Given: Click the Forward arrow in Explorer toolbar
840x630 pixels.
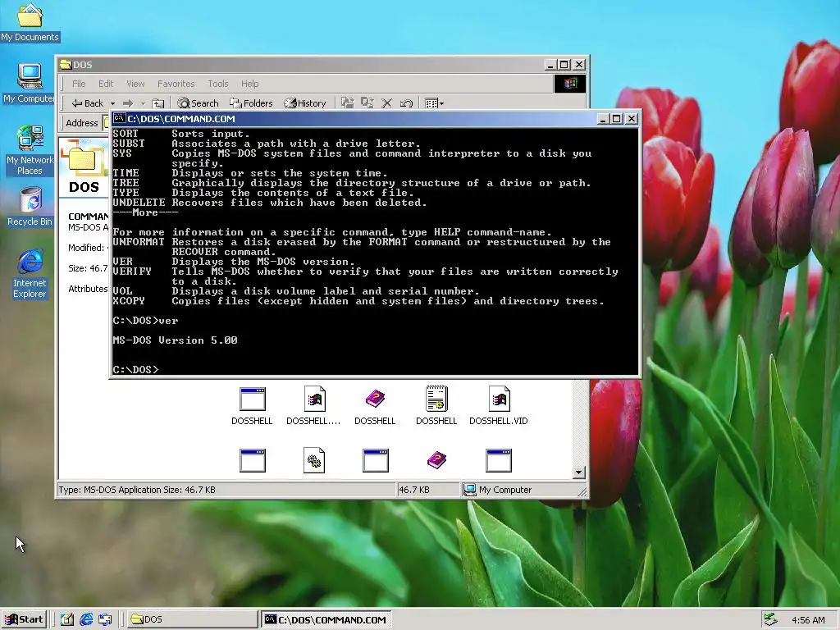Looking at the screenshot, I should 128,103.
